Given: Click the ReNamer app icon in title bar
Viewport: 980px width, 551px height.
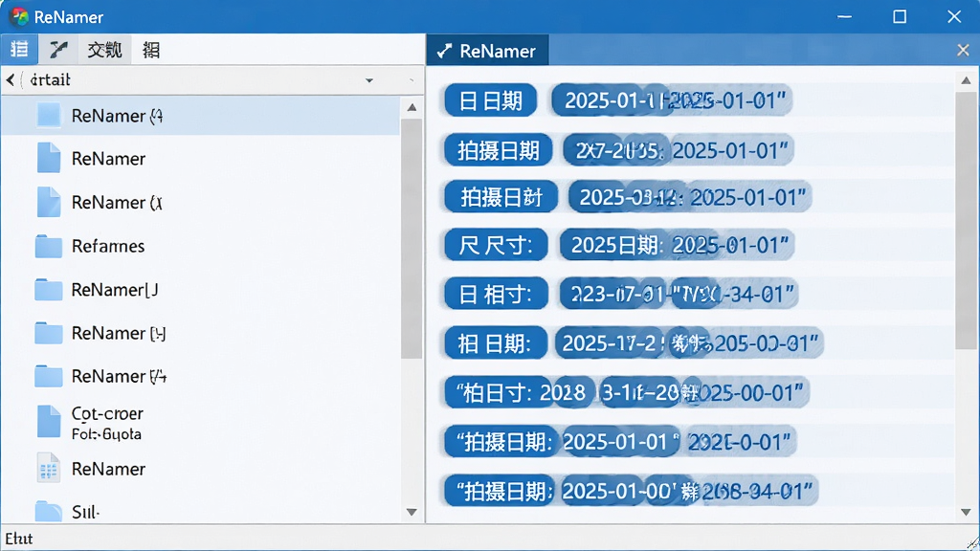Looking at the screenshot, I should click(19, 16).
